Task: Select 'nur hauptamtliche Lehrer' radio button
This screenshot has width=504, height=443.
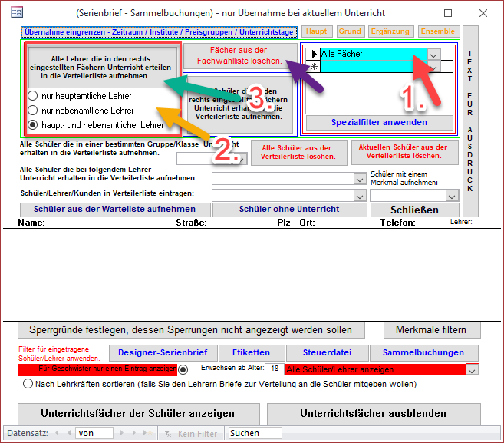Action: [x=33, y=97]
